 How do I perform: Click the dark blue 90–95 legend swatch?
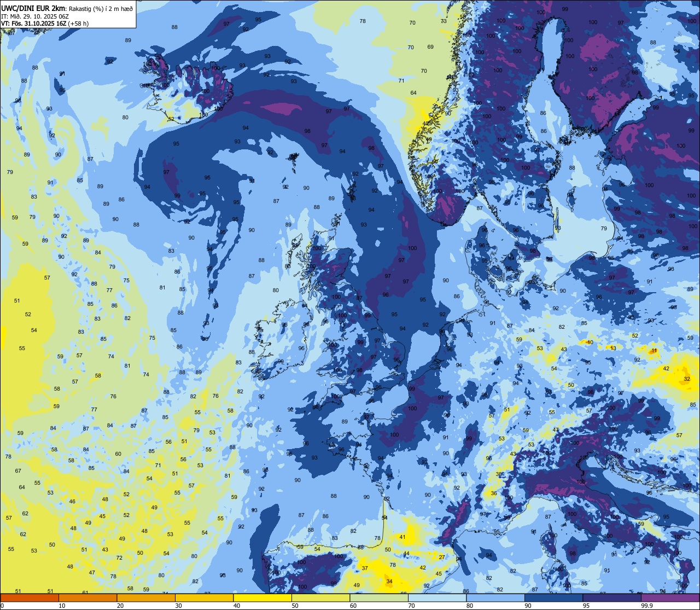pos(553,597)
